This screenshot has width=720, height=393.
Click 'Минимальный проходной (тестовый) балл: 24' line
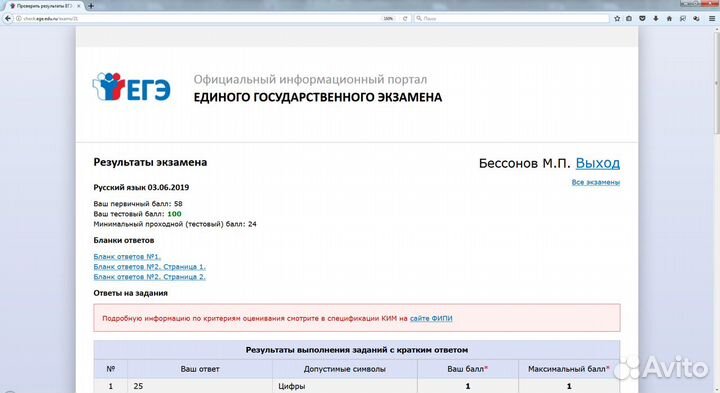pyautogui.click(x=175, y=224)
